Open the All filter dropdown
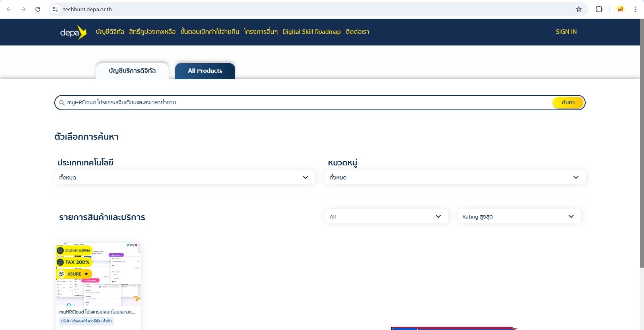The width and height of the screenshot is (644, 330). click(x=386, y=217)
